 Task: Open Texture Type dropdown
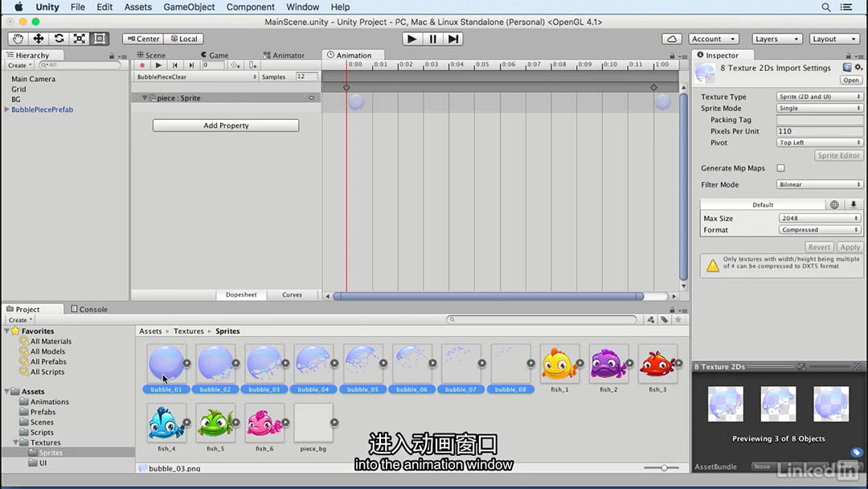tap(819, 97)
